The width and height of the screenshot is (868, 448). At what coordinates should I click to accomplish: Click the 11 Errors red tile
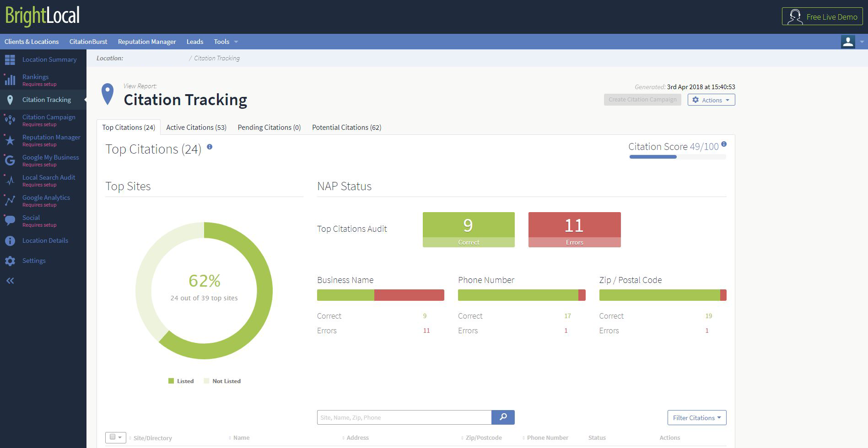(574, 229)
